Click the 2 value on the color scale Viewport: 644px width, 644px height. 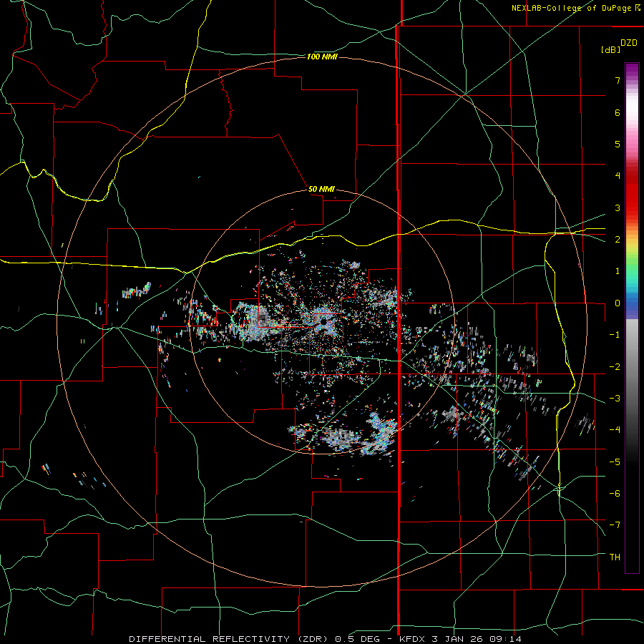pyautogui.click(x=618, y=240)
